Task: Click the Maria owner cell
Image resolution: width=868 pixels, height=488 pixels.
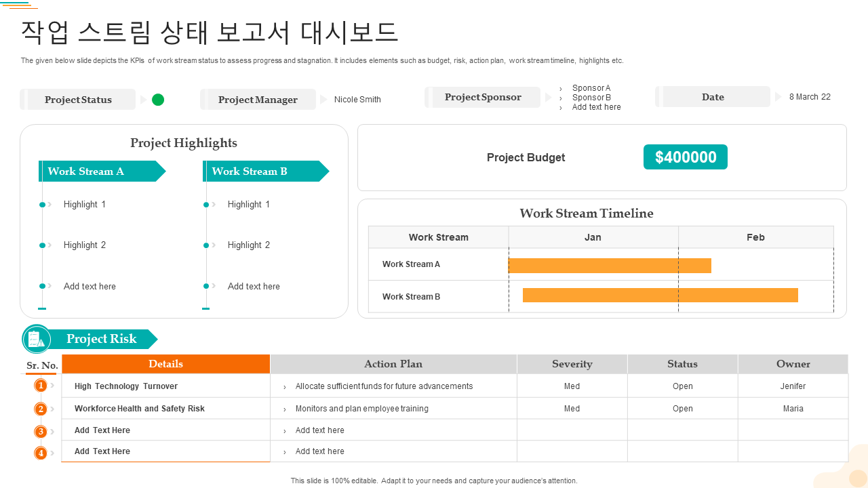Action: tap(793, 409)
